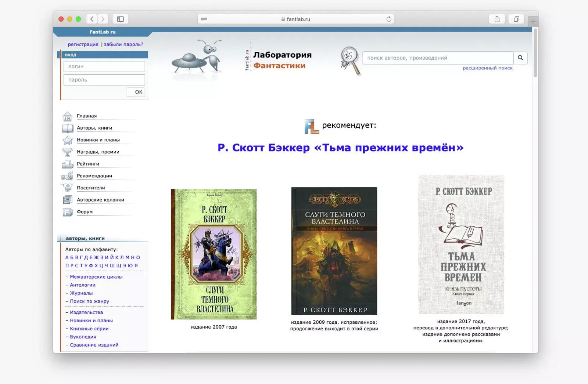
Task: Click the Лаборатория Фантастики site title
Action: (282, 60)
